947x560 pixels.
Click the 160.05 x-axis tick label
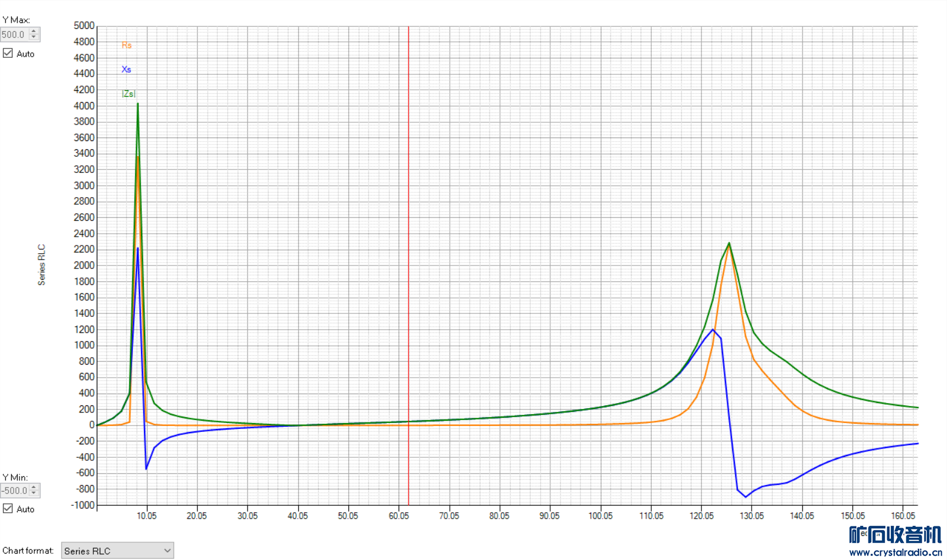(x=903, y=516)
